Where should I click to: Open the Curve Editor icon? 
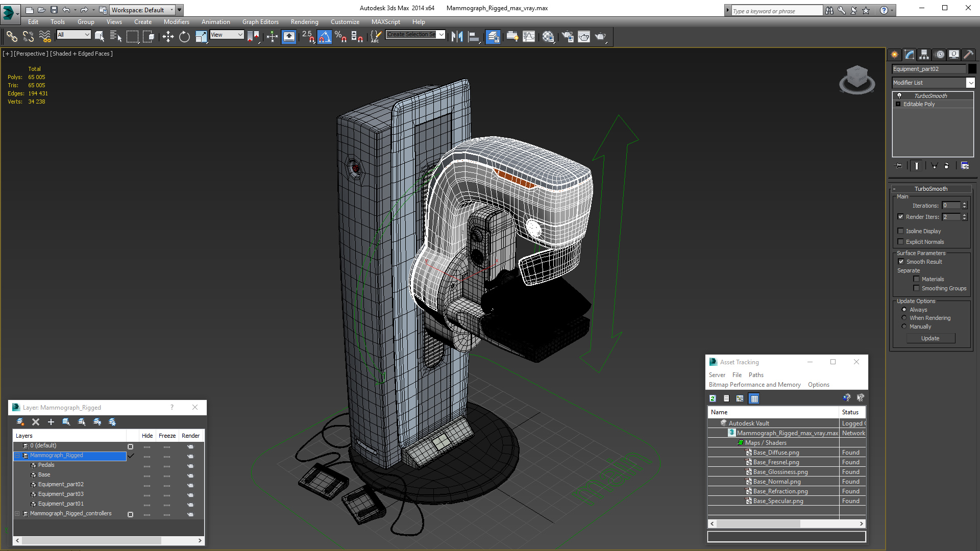[x=529, y=36]
